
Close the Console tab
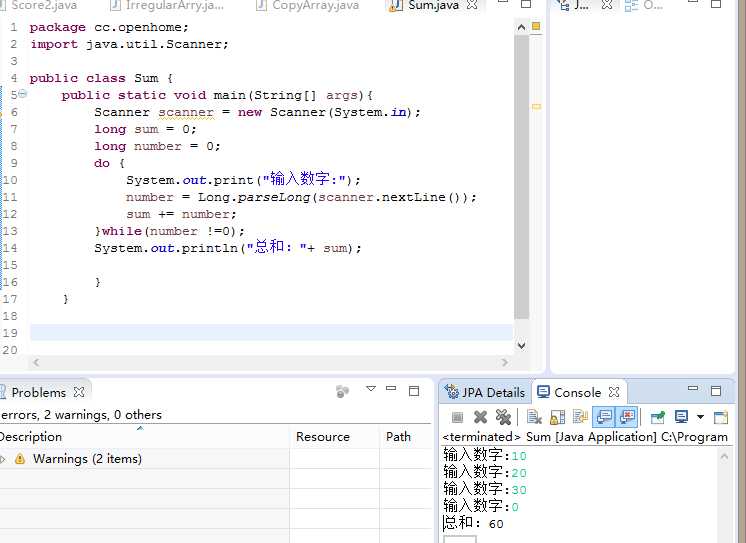pyautogui.click(x=614, y=392)
